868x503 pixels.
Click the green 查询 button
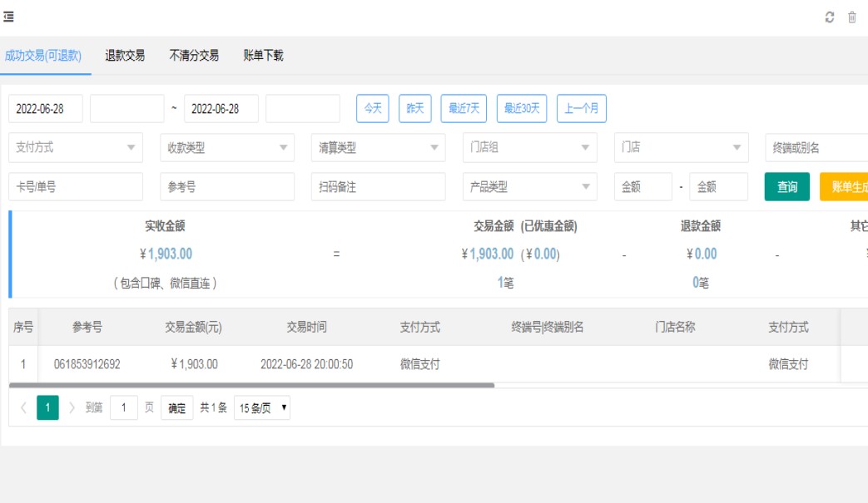click(786, 187)
